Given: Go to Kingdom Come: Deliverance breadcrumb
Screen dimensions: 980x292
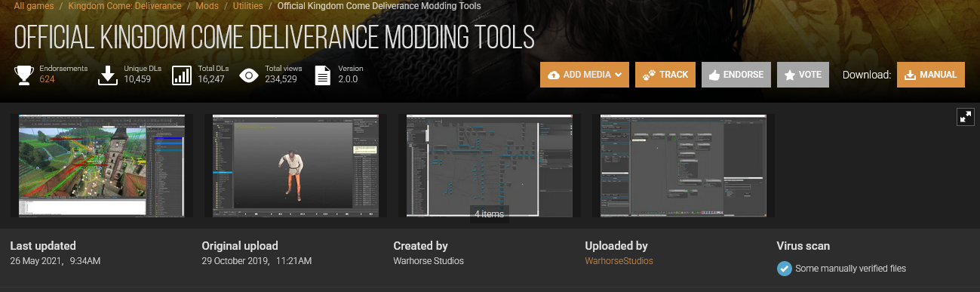Looking at the screenshot, I should tap(124, 6).
